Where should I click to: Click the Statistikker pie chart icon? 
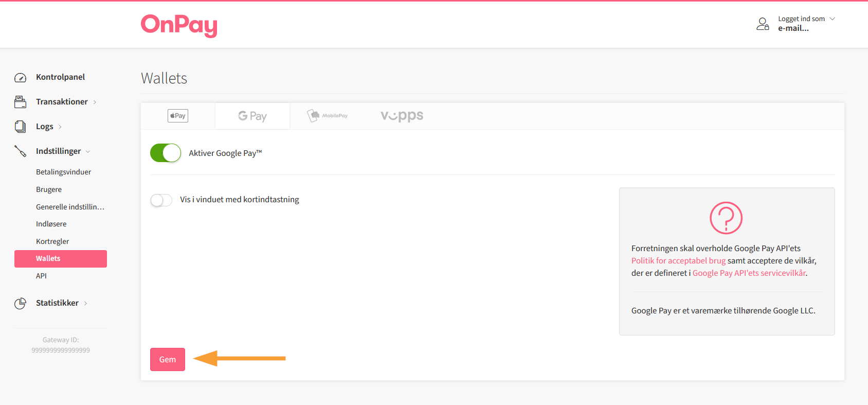pyautogui.click(x=20, y=304)
